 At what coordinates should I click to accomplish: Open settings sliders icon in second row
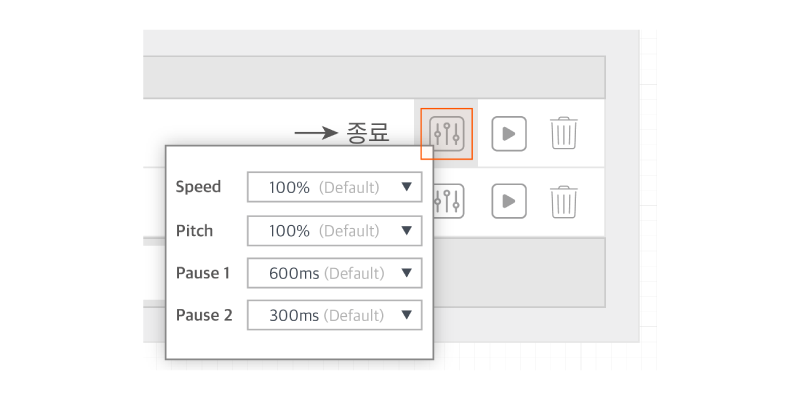tap(449, 201)
